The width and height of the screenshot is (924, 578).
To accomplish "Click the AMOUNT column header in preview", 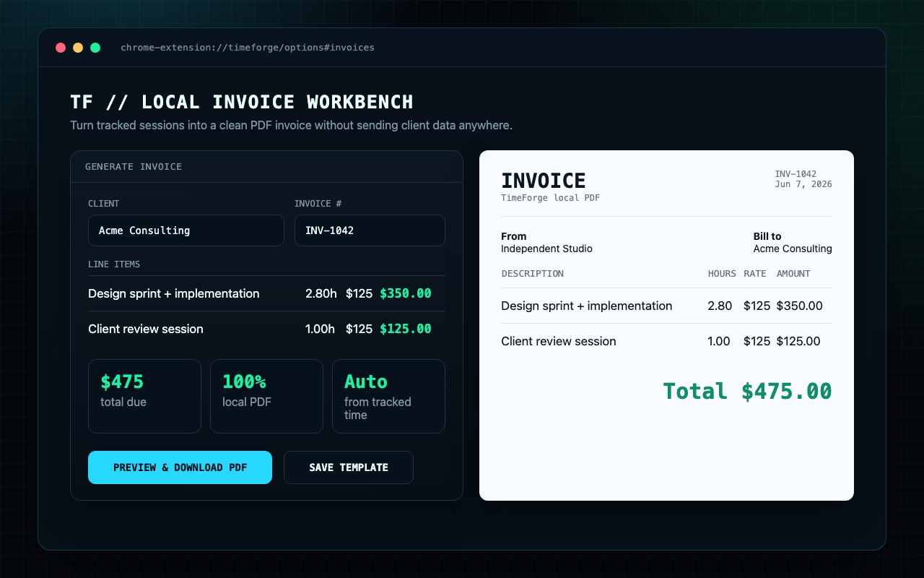I will [x=793, y=274].
